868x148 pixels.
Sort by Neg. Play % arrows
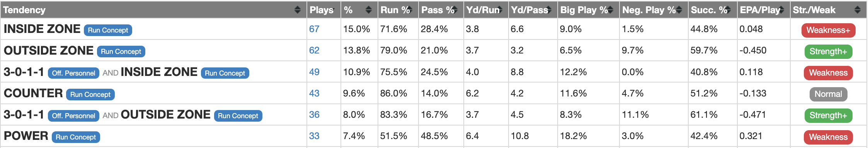pos(679,10)
